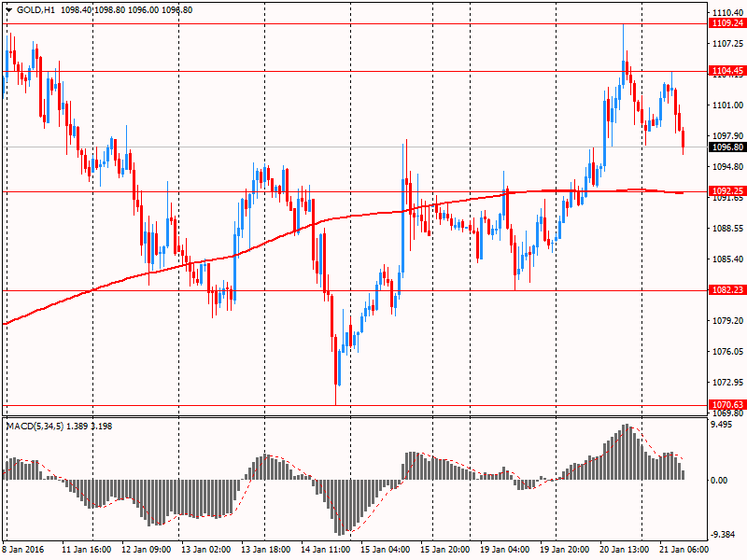Viewport: 747px width, 560px height.
Task: Select the OHLC values 1098.40 1098.80 1096.00
Action: [110, 10]
